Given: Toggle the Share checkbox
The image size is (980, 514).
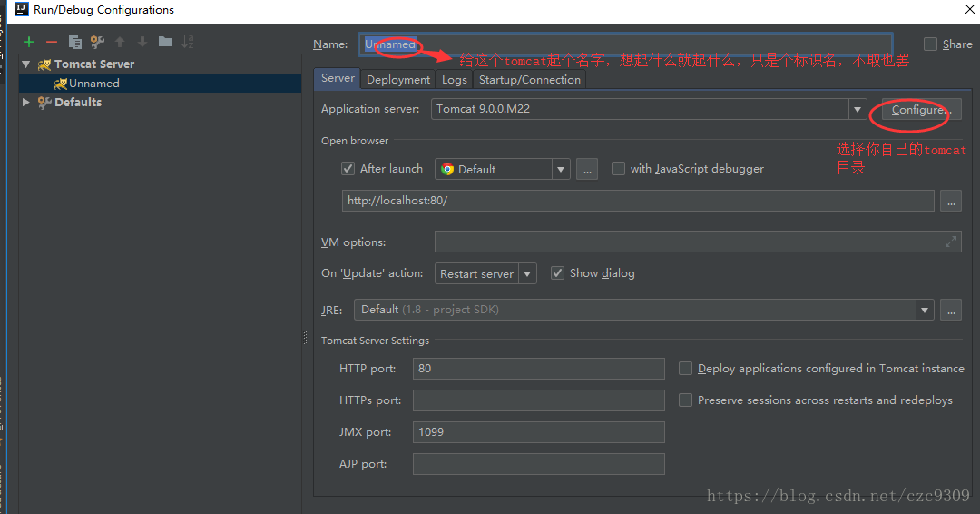Looking at the screenshot, I should pyautogui.click(x=931, y=44).
